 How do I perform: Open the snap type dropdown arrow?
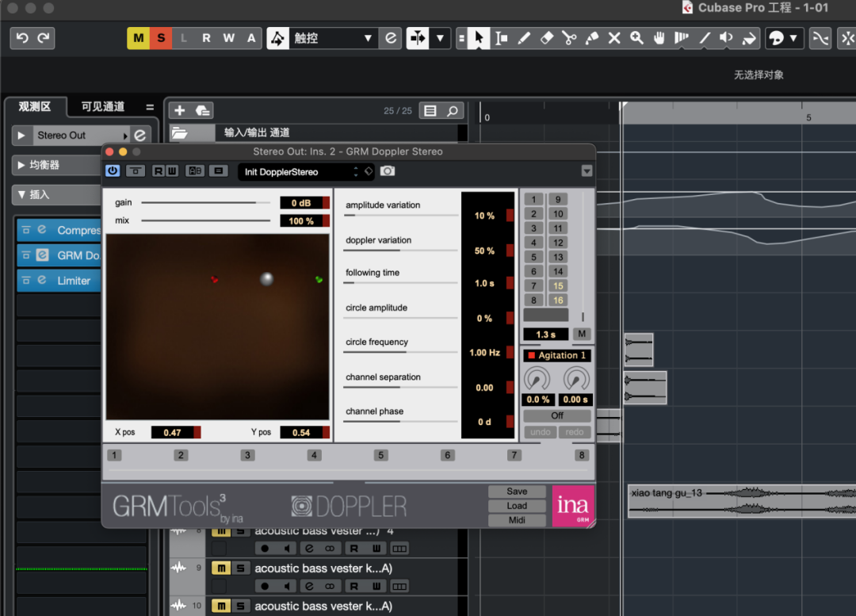(440, 38)
